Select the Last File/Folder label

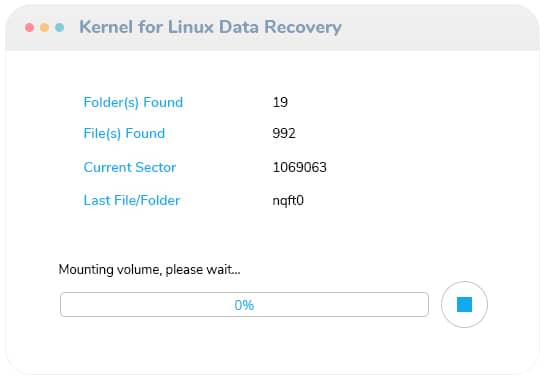(132, 200)
